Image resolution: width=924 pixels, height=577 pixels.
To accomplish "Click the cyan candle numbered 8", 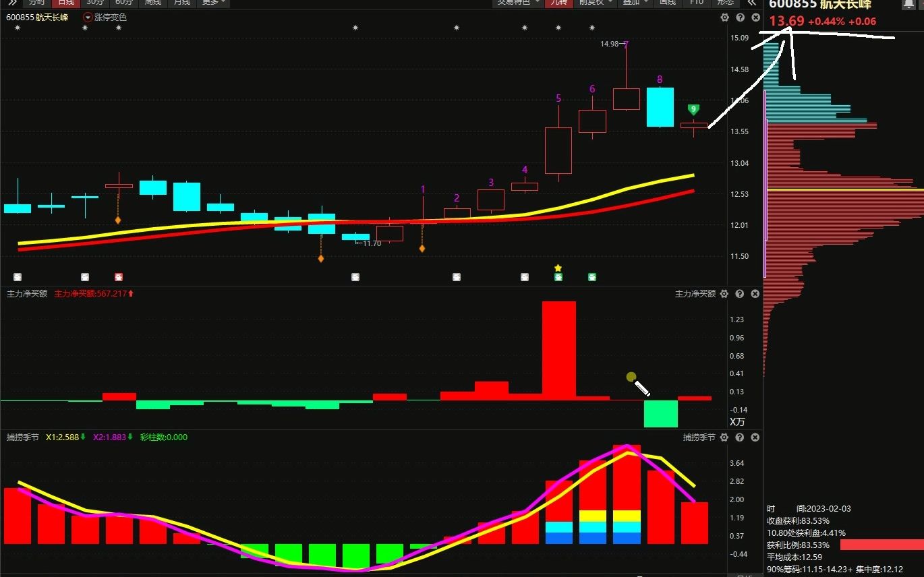I will [x=660, y=107].
